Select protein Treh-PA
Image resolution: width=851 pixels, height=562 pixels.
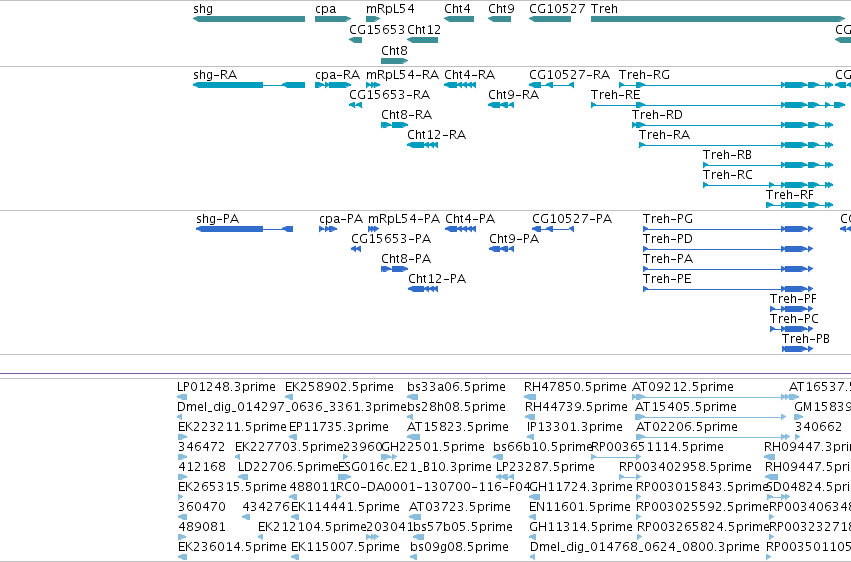click(728, 269)
